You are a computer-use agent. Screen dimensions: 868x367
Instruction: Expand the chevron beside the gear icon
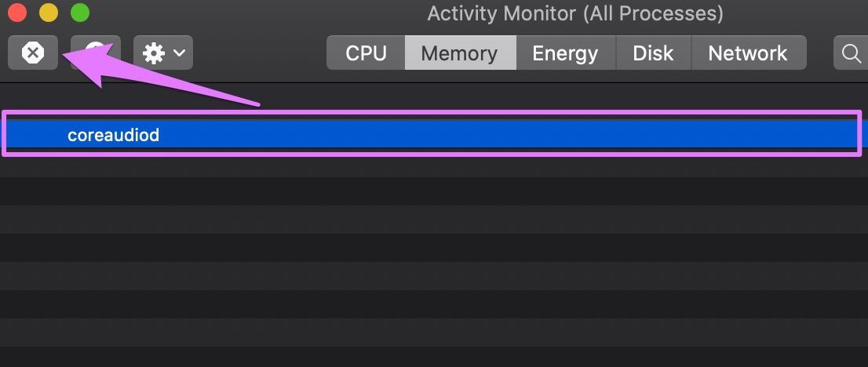coord(180,53)
